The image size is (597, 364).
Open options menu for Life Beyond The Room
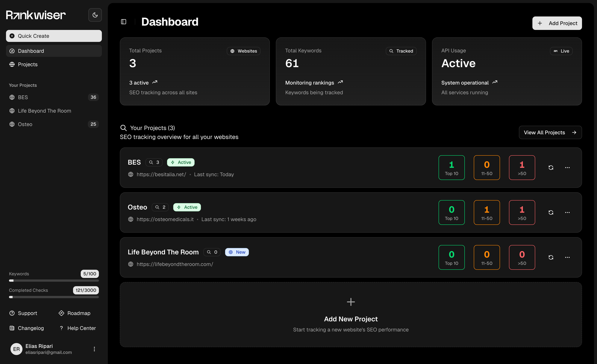(x=567, y=257)
